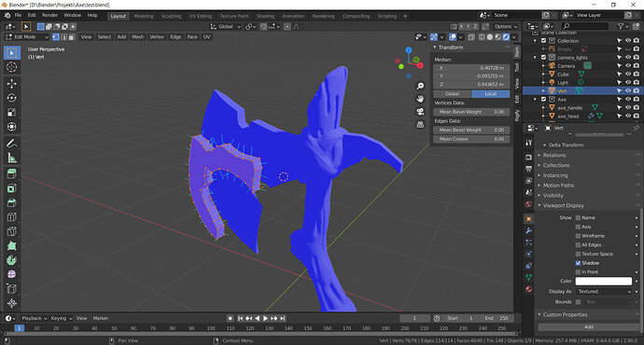Click the Pan hand viewport icon
Screen dimensions: 644x345
coord(420,99)
